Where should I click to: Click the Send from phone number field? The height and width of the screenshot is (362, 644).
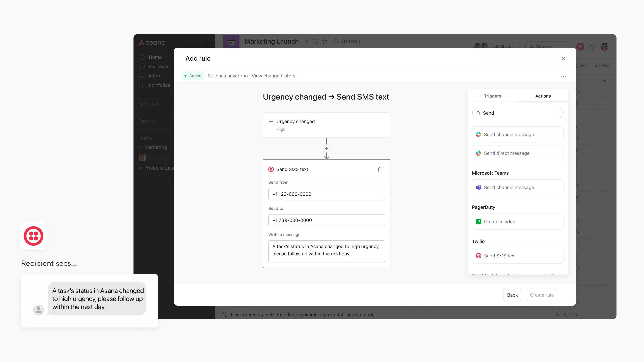tap(326, 194)
